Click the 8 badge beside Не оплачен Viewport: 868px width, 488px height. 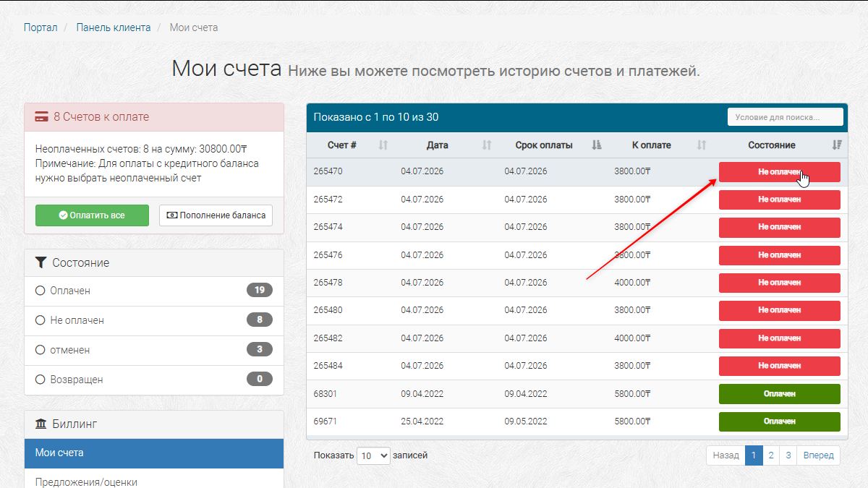click(260, 320)
